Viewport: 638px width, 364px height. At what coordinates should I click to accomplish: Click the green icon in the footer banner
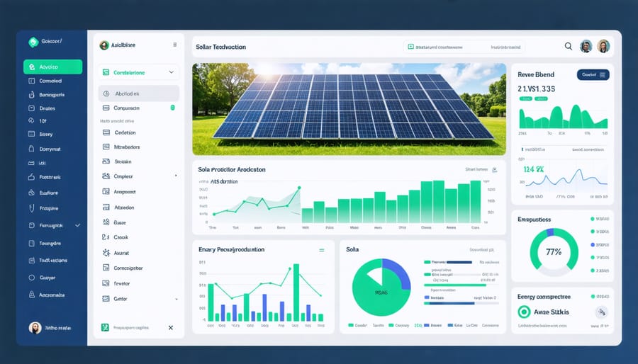click(x=105, y=327)
